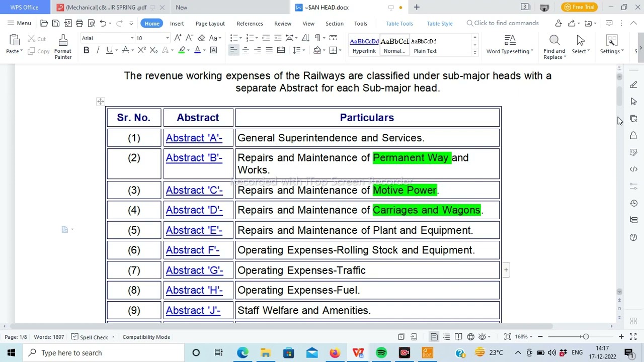Open the Select dropdown

[x=581, y=51]
